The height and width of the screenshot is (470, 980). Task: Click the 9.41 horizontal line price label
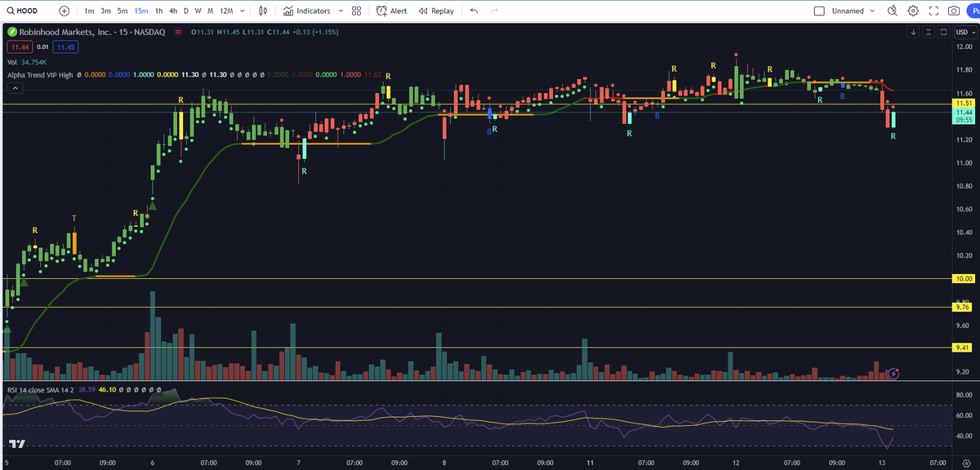click(963, 348)
